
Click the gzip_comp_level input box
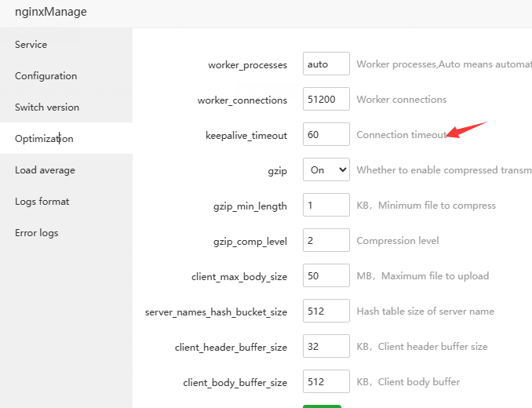326,241
